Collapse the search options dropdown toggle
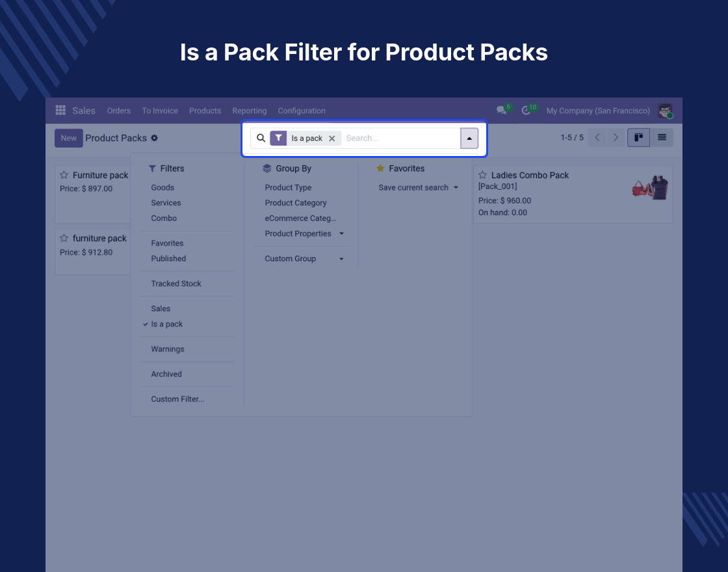 (469, 138)
